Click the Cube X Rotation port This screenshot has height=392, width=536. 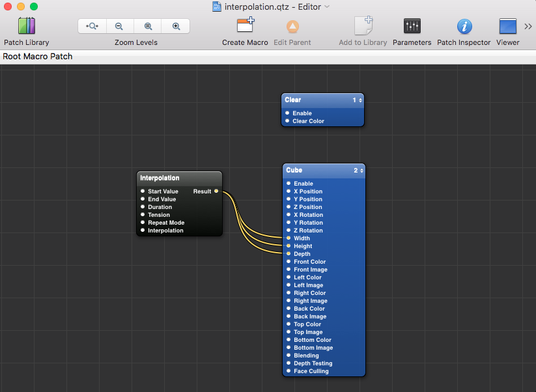[289, 215]
